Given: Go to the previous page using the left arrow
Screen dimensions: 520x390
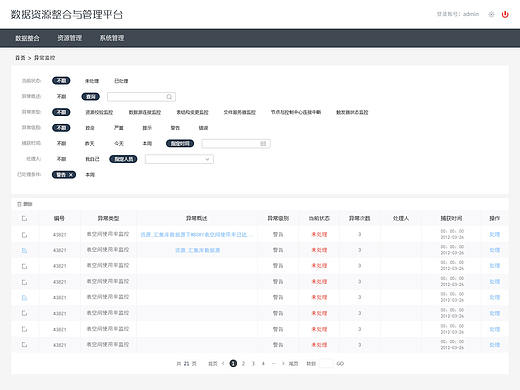Looking at the screenshot, I should (x=223, y=364).
